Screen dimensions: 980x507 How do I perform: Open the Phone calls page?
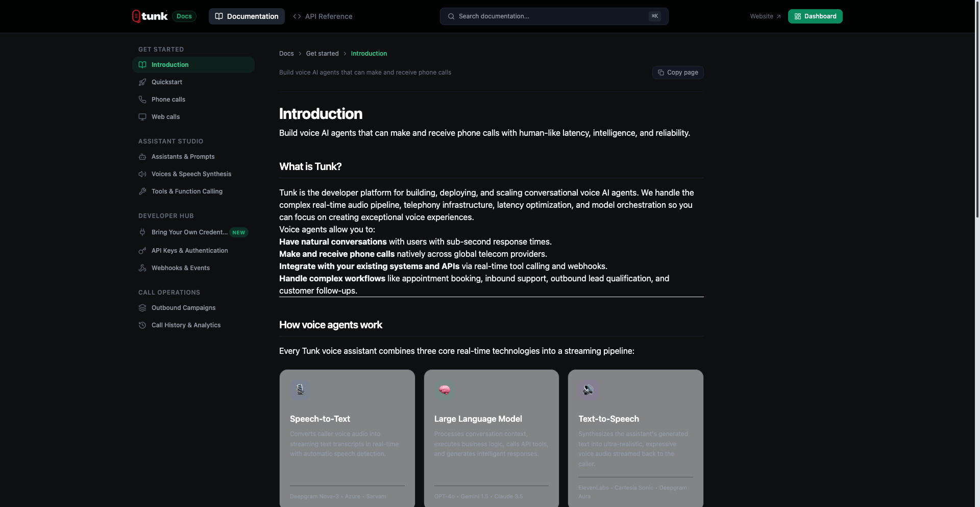click(193, 100)
